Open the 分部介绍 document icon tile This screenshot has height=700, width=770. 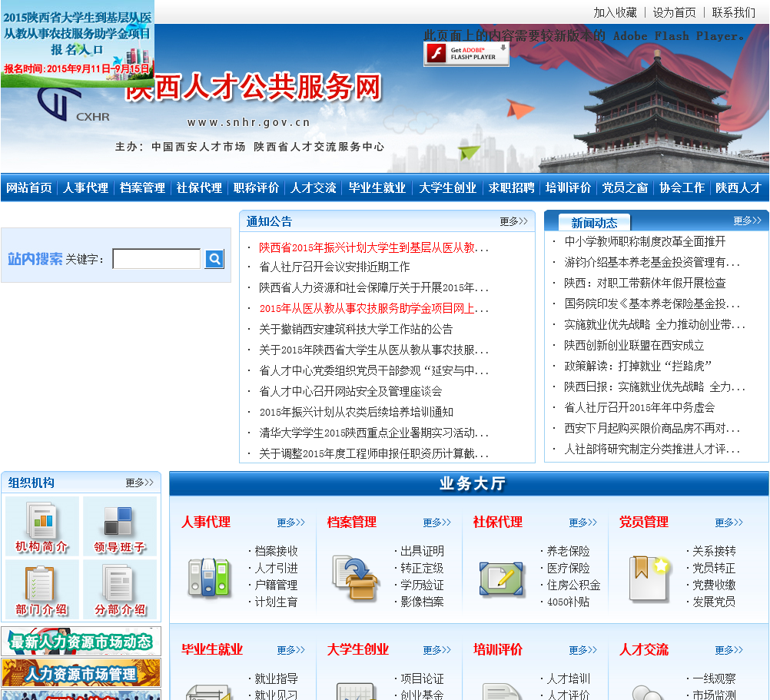[120, 589]
